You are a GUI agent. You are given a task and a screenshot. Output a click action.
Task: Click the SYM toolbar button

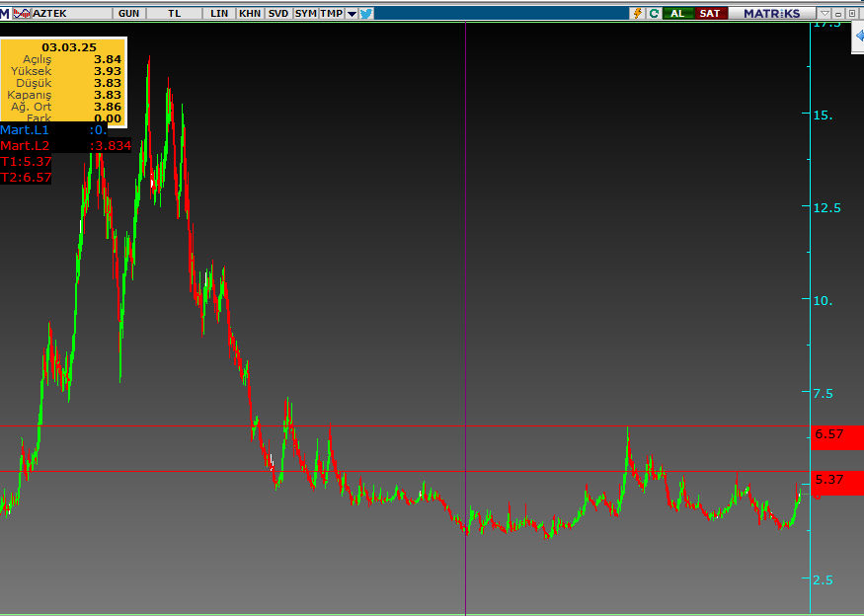pyautogui.click(x=306, y=13)
